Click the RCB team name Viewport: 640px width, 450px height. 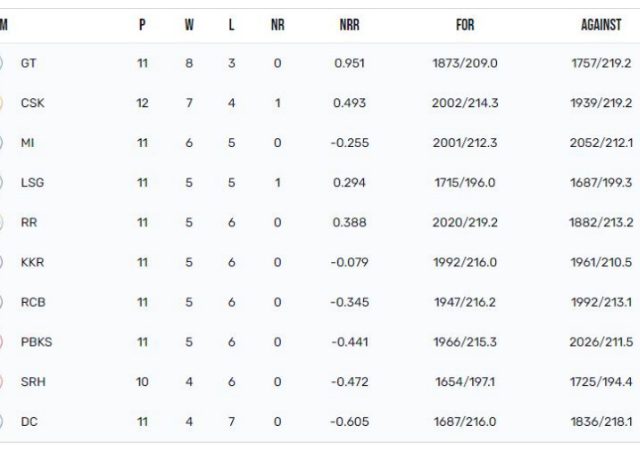[33, 302]
